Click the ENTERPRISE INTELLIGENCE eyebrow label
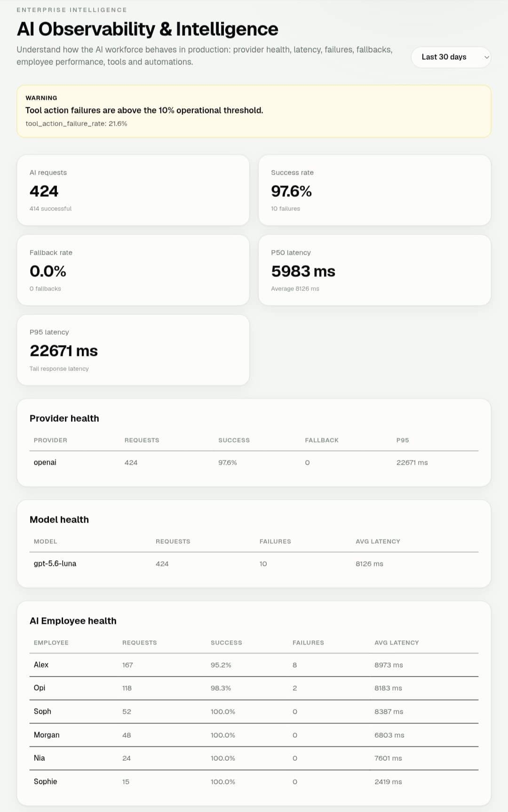The image size is (508, 812). point(72,10)
